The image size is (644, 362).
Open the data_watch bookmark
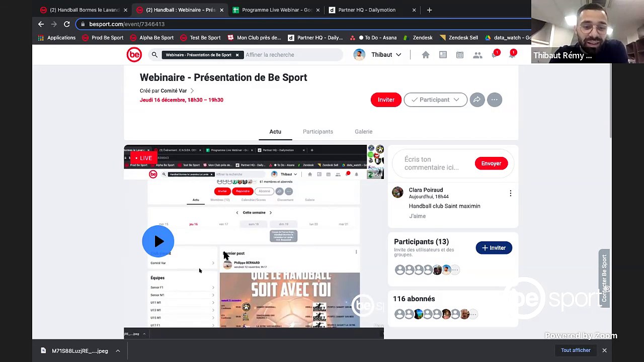508,38
